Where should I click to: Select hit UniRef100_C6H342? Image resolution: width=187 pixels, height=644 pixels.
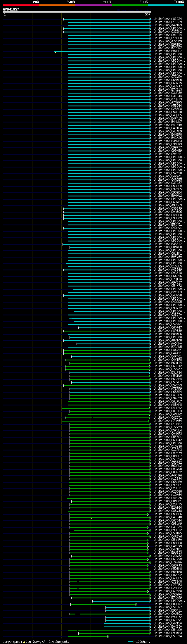[168, 440]
